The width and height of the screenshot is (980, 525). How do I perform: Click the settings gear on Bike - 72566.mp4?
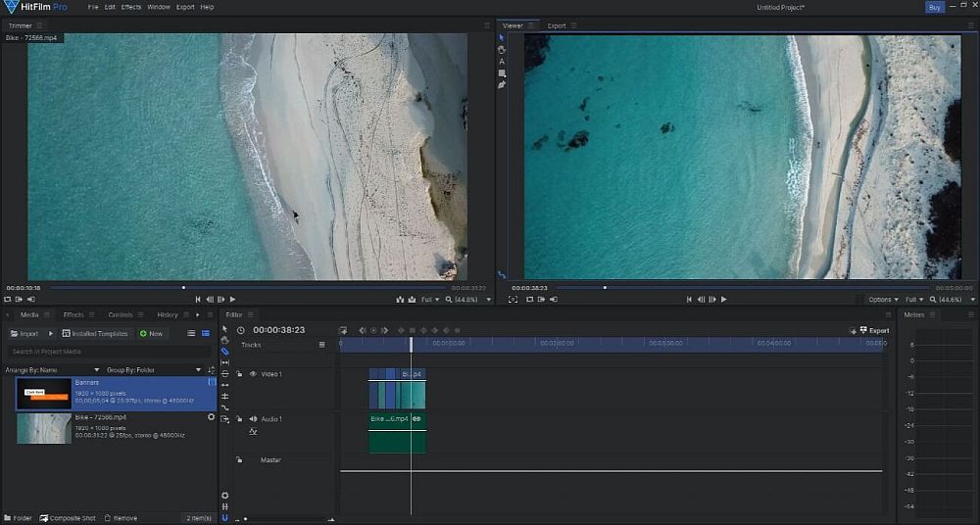click(211, 417)
